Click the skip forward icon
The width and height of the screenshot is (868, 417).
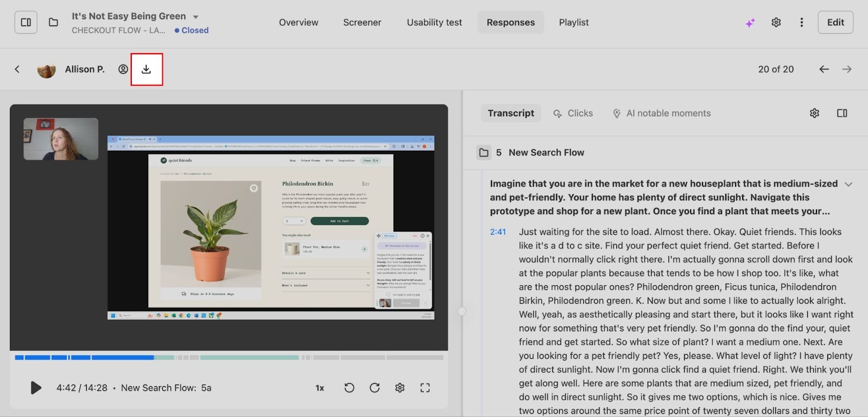click(374, 388)
